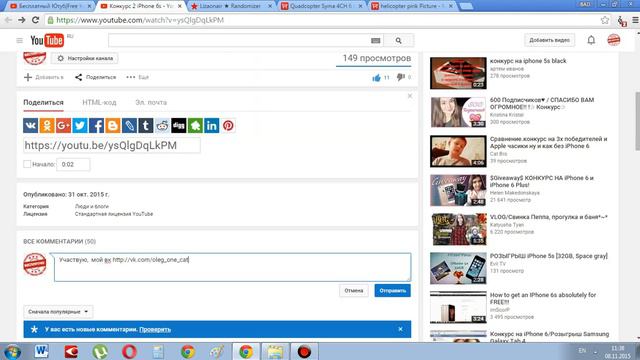Viewport: 640px width, 360px height.
Task: Share on Reddit icon
Action: coord(162,126)
